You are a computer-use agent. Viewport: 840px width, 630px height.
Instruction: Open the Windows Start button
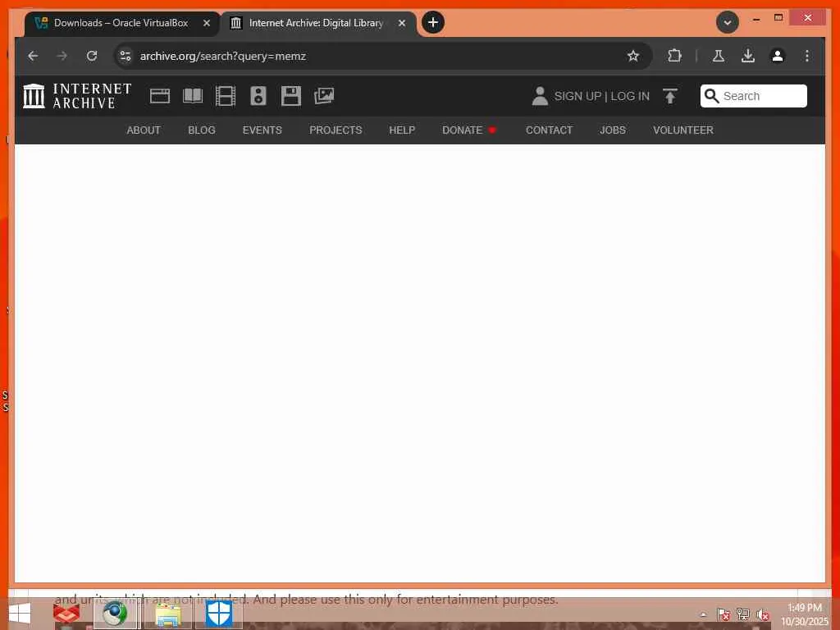tap(20, 614)
